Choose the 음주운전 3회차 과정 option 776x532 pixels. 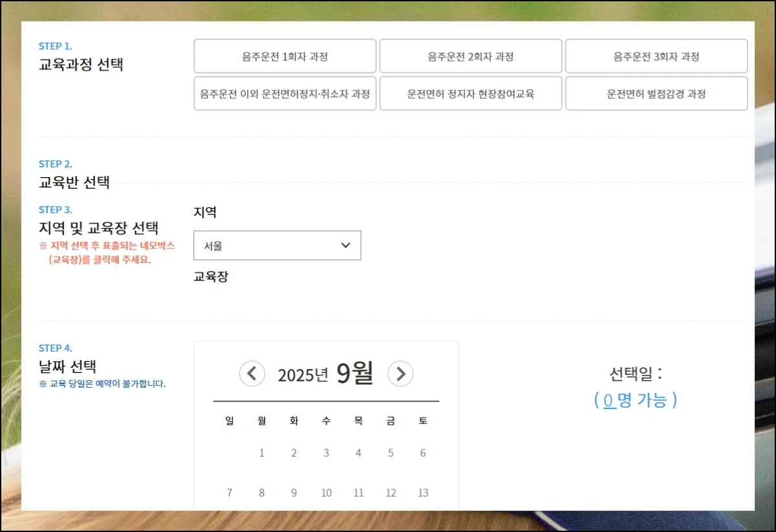656,56
